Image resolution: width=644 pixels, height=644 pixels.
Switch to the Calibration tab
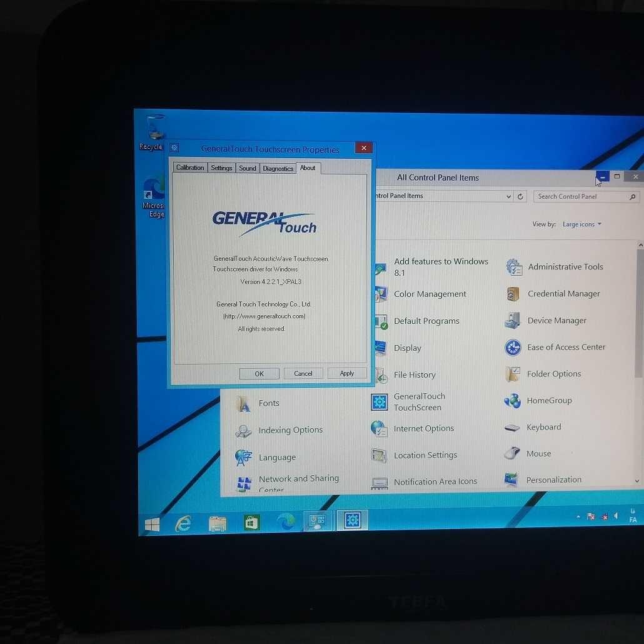pos(190,168)
